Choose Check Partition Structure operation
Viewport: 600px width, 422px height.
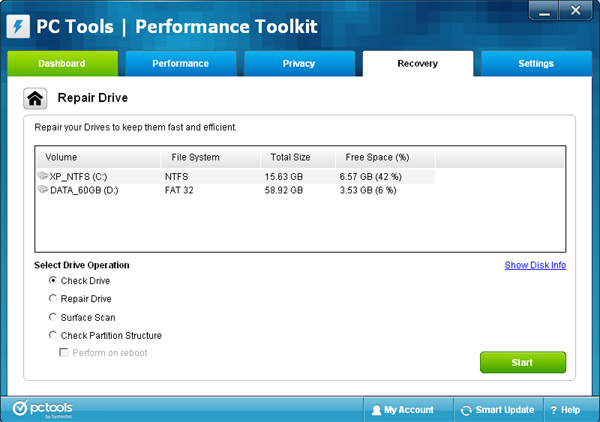(x=53, y=335)
